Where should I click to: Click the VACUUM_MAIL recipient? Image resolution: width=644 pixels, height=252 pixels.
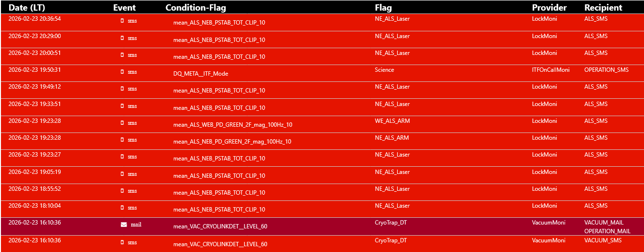tap(604, 223)
